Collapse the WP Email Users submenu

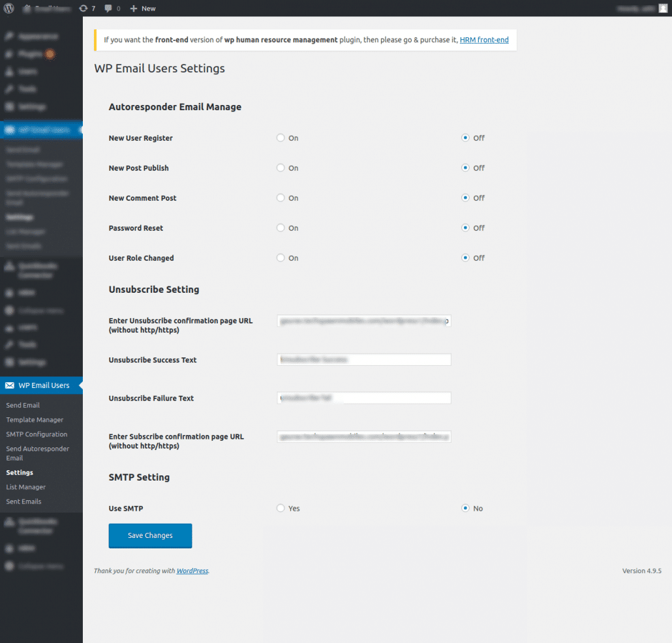pos(38,385)
